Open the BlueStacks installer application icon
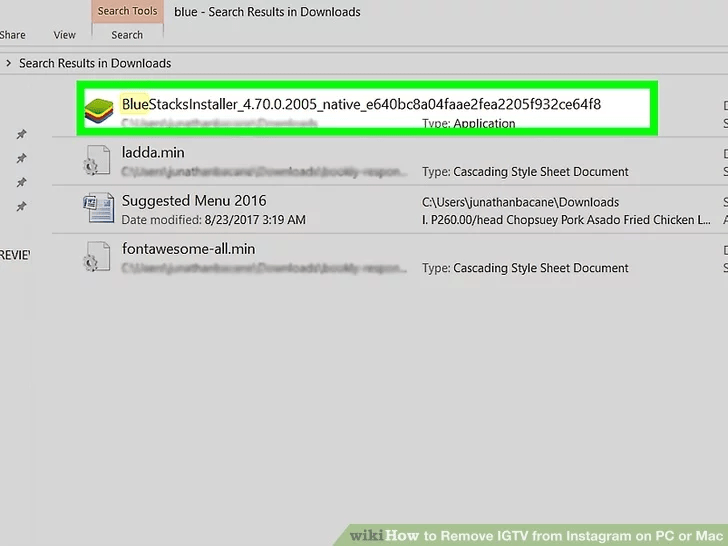728x546 pixels. pos(99,110)
